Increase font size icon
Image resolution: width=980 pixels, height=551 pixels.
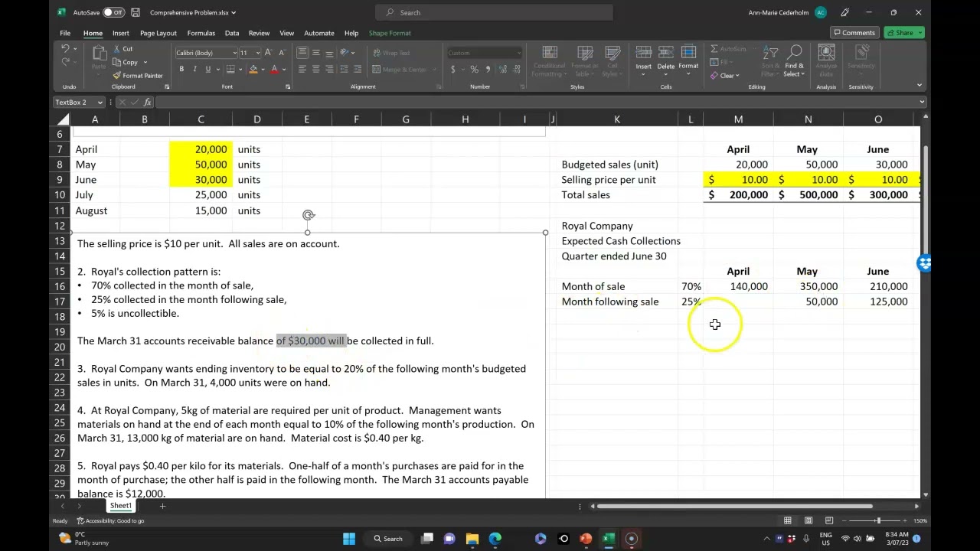(x=269, y=53)
